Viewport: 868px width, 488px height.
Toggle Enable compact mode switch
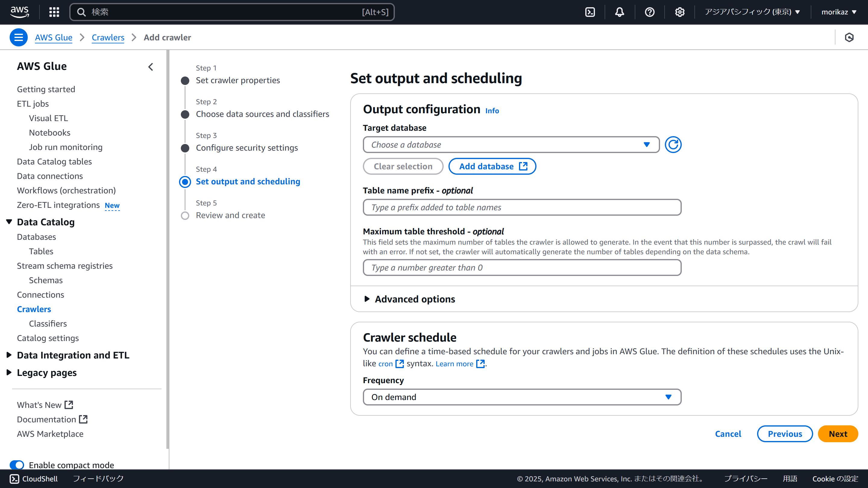pyautogui.click(x=17, y=465)
